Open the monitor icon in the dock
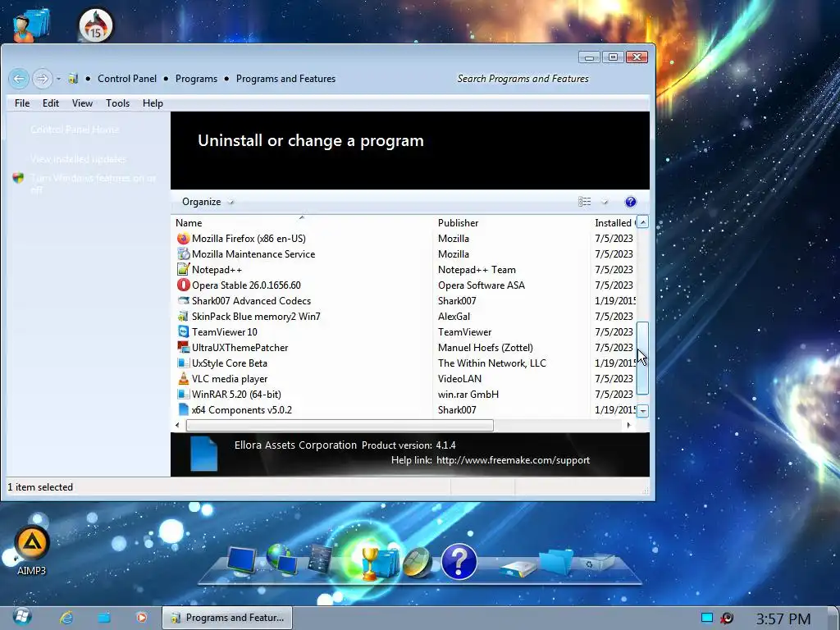840x630 pixels. coord(241,559)
